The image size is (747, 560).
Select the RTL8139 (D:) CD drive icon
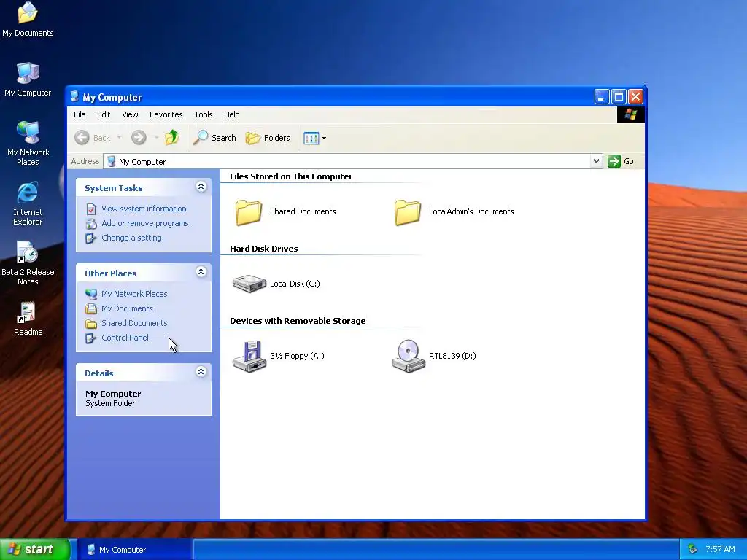[x=409, y=356]
